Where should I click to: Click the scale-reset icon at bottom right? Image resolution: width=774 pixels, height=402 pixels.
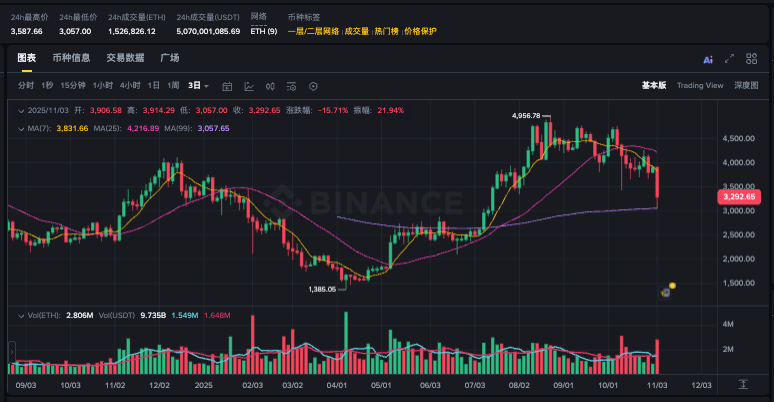pyautogui.click(x=743, y=384)
